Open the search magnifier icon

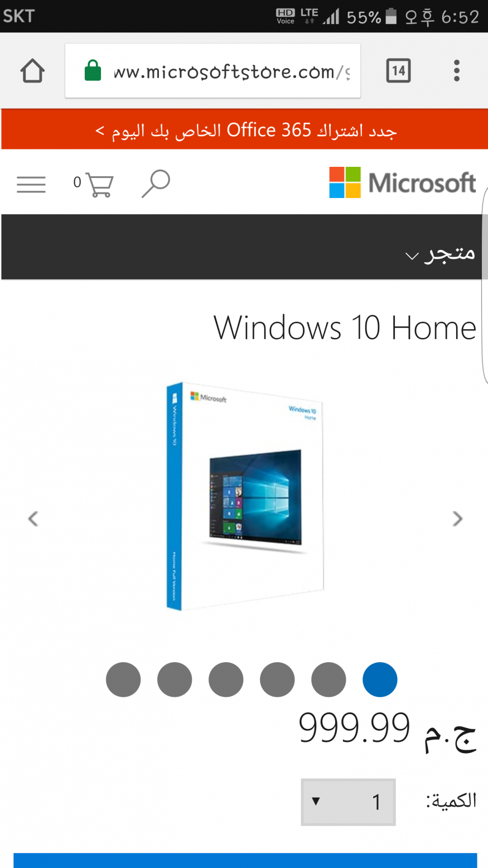click(156, 184)
